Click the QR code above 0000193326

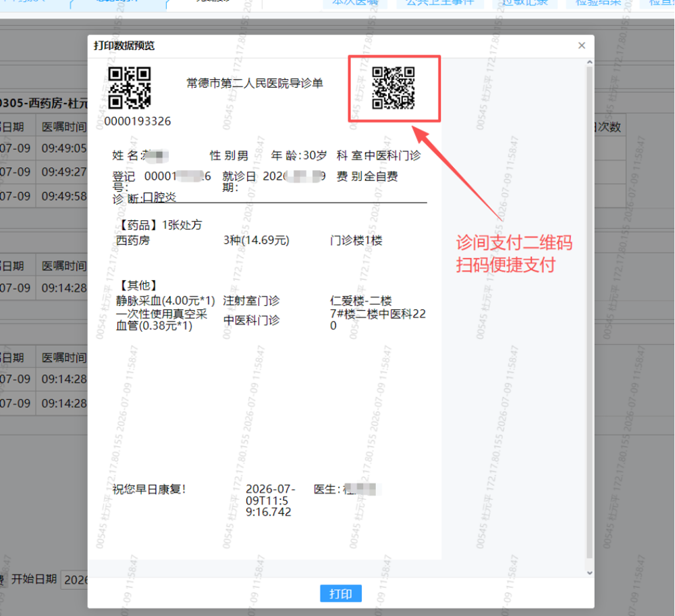pyautogui.click(x=130, y=87)
